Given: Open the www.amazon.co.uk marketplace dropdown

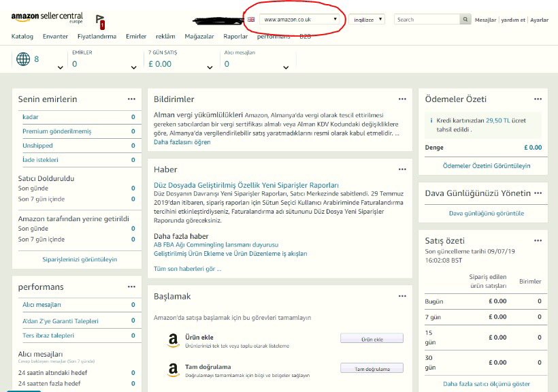Looking at the screenshot, I should click(299, 20).
